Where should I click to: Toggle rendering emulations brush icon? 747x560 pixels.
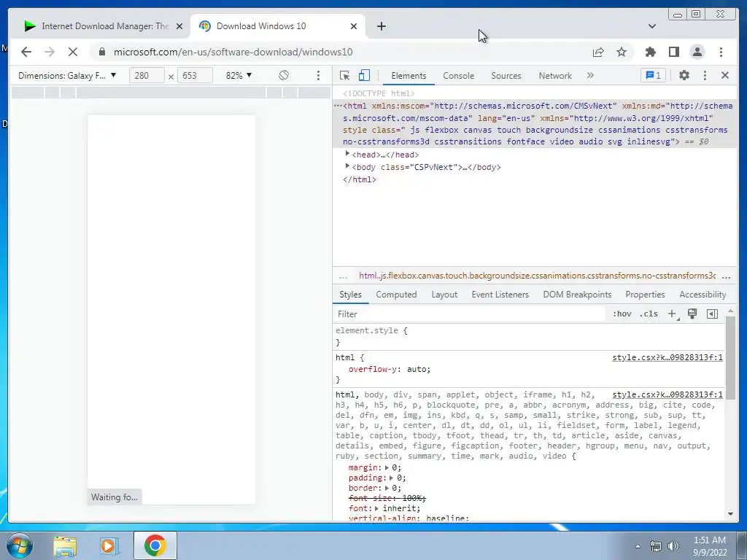[x=692, y=314]
